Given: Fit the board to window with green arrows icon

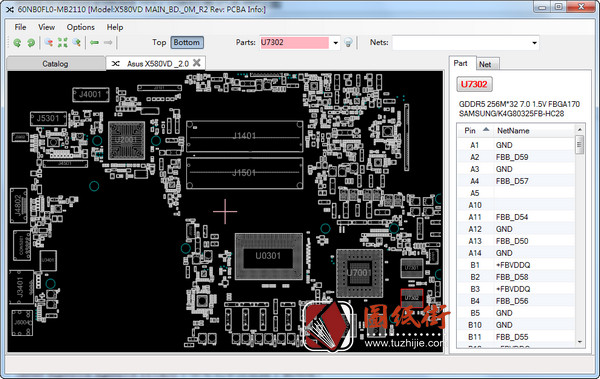Looking at the screenshot, I should tap(63, 42).
